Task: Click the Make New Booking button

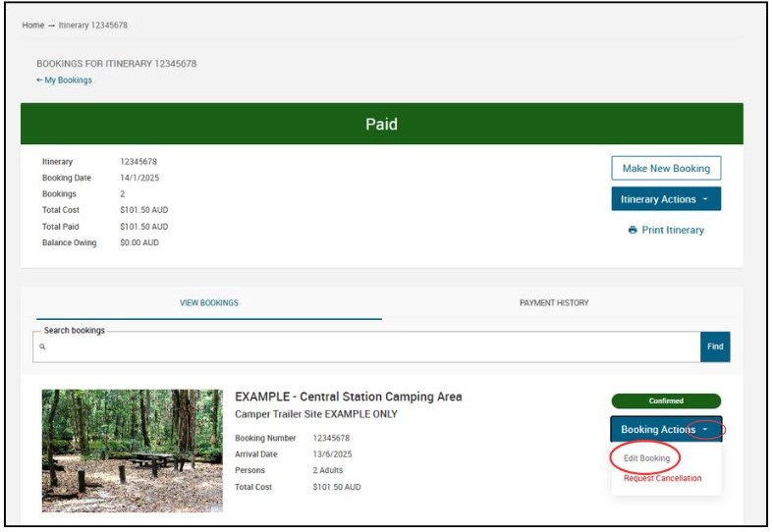Action: click(666, 168)
